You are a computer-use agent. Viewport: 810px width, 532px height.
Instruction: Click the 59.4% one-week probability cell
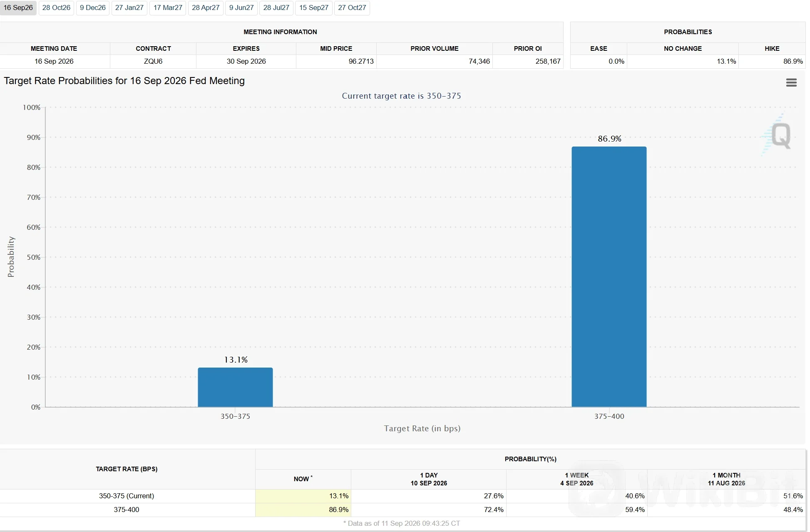coord(576,510)
